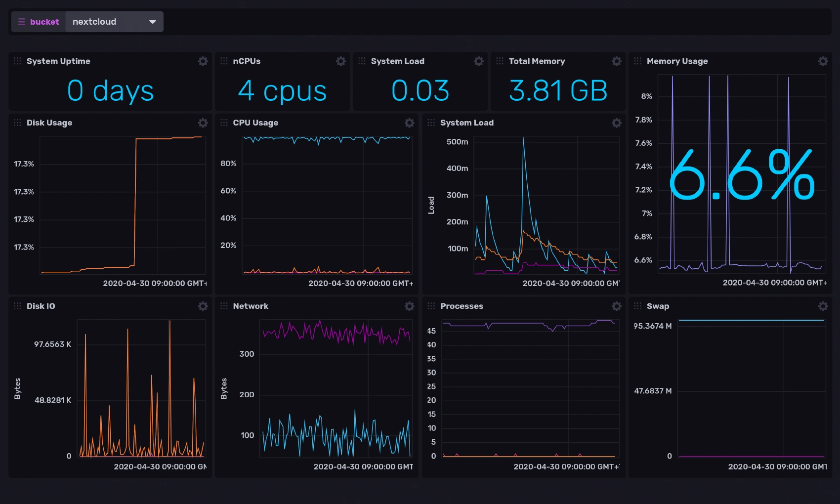Click the Disk IO gear icon
Screen dimensions: 840x504
point(203,306)
